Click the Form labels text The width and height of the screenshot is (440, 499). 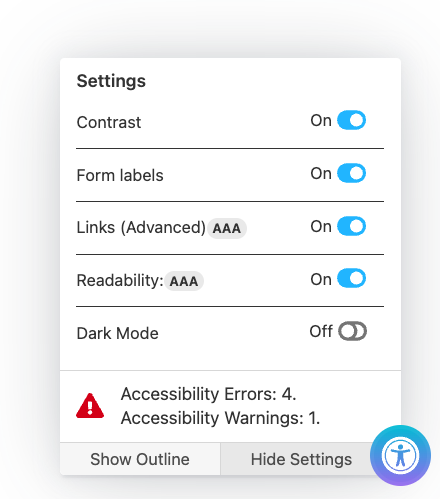pyautogui.click(x=120, y=175)
